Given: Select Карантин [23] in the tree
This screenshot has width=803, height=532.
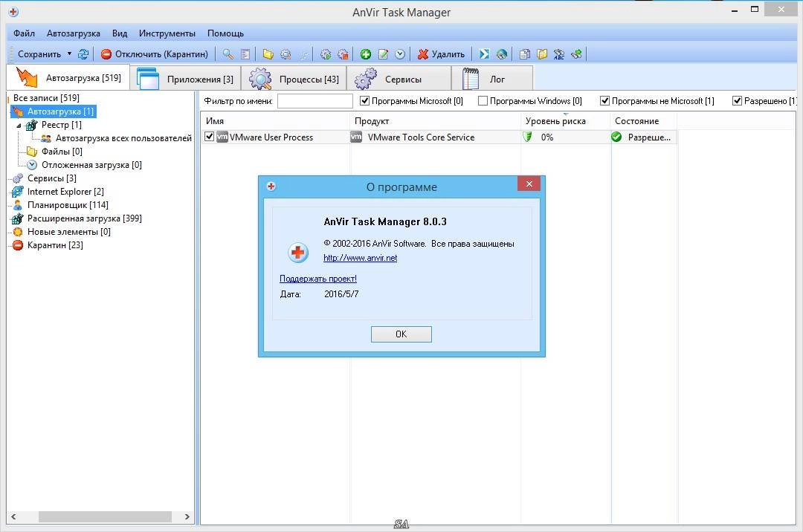Looking at the screenshot, I should pyautogui.click(x=55, y=245).
